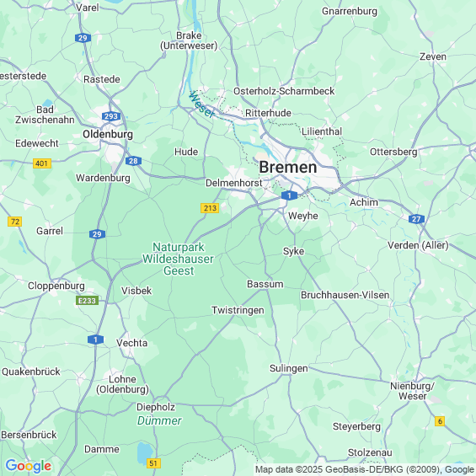Click the Google logo
This screenshot has height=476, width=476.
coord(29,466)
